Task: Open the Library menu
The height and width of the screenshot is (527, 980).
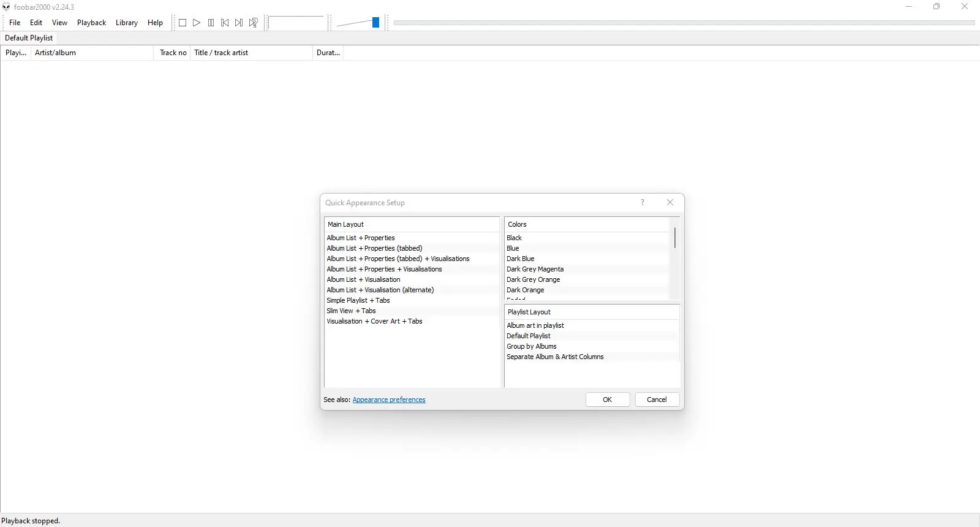Action: 127,23
